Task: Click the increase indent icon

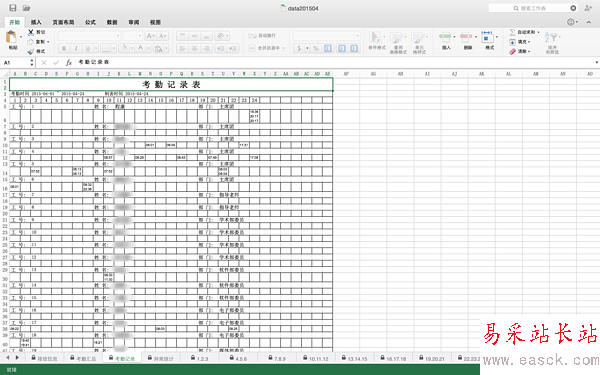Action: 232,48
